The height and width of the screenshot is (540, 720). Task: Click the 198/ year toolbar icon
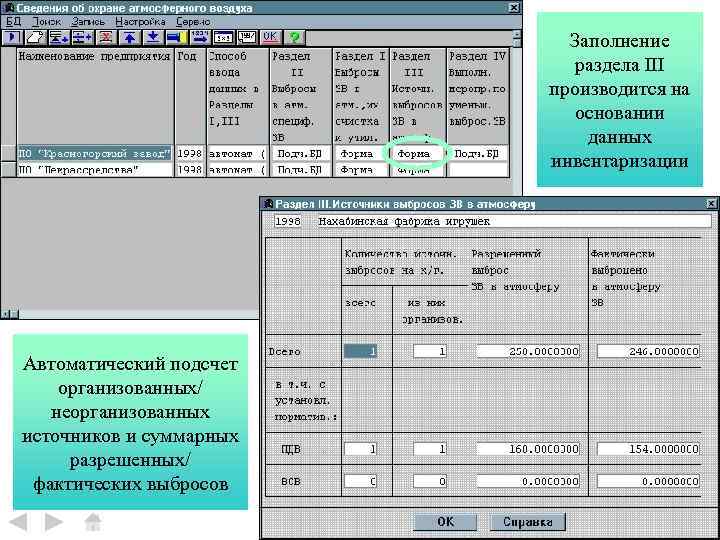tap(247, 38)
